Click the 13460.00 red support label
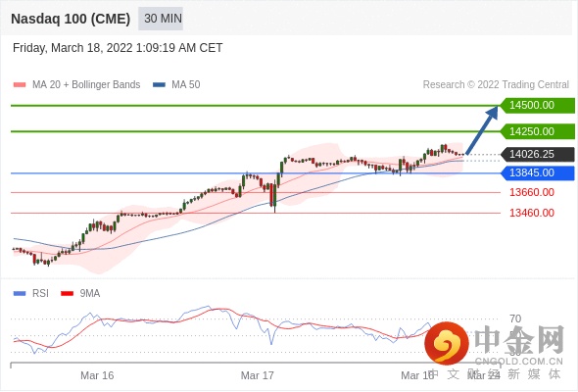This screenshot has width=578, height=392. coord(532,213)
